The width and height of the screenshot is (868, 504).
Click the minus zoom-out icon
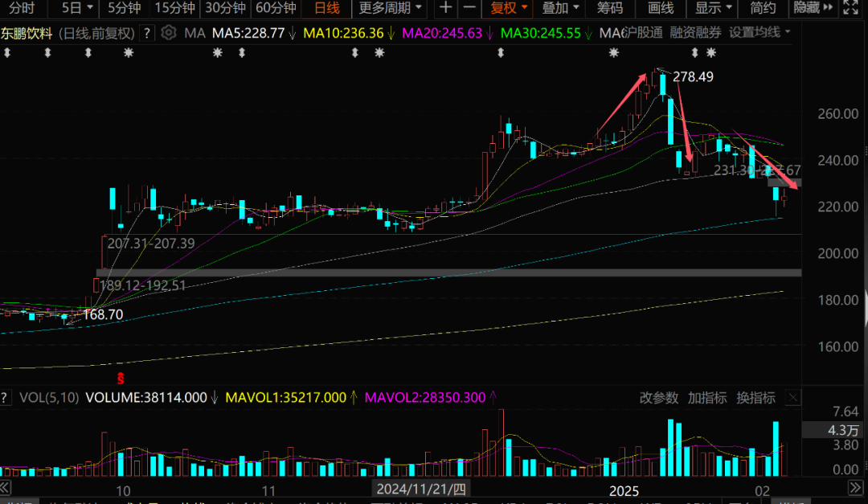click(469, 8)
